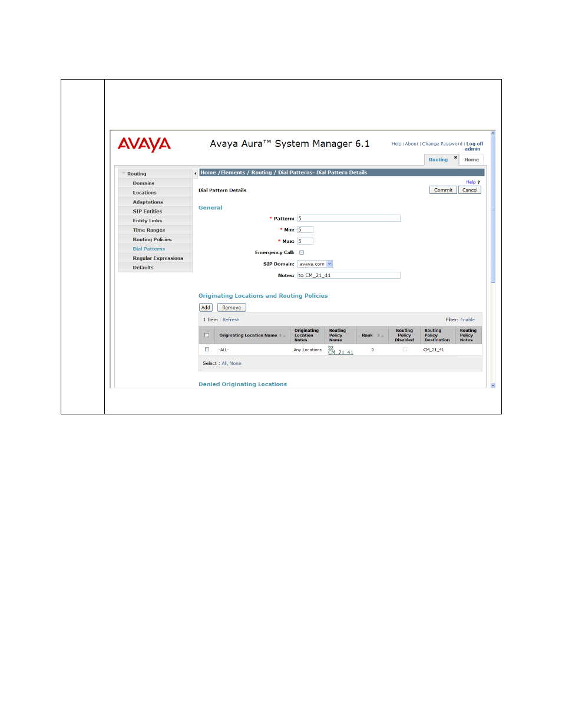Navigate to Time Ranges
This screenshot has width=562, height=728.
pos(149,230)
